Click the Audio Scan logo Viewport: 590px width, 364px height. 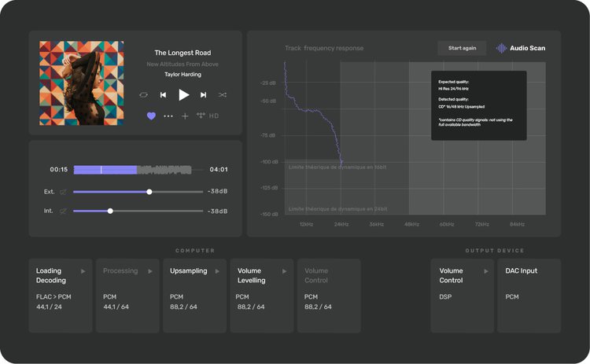[520, 48]
